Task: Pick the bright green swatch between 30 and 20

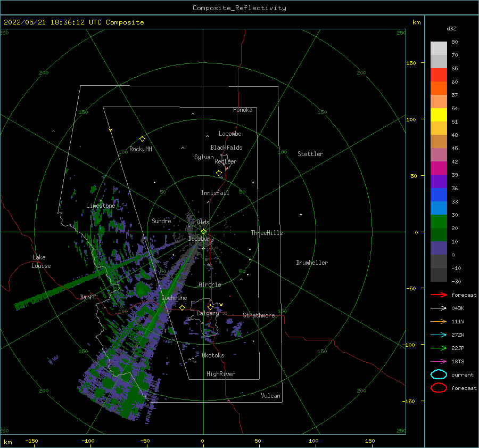Action: pyautogui.click(x=439, y=221)
